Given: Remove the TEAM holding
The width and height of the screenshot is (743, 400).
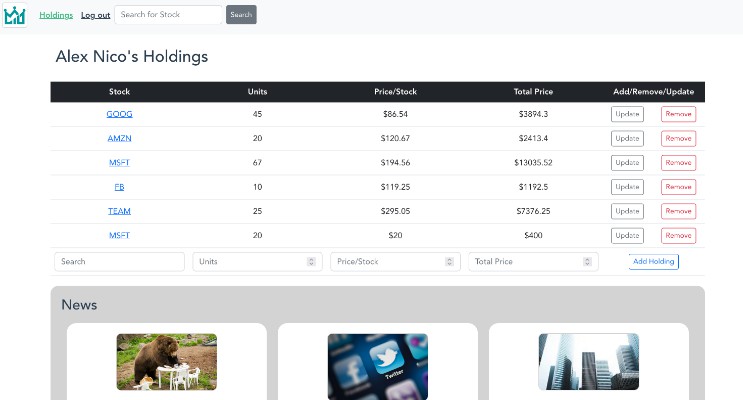Looking at the screenshot, I should click(x=678, y=211).
